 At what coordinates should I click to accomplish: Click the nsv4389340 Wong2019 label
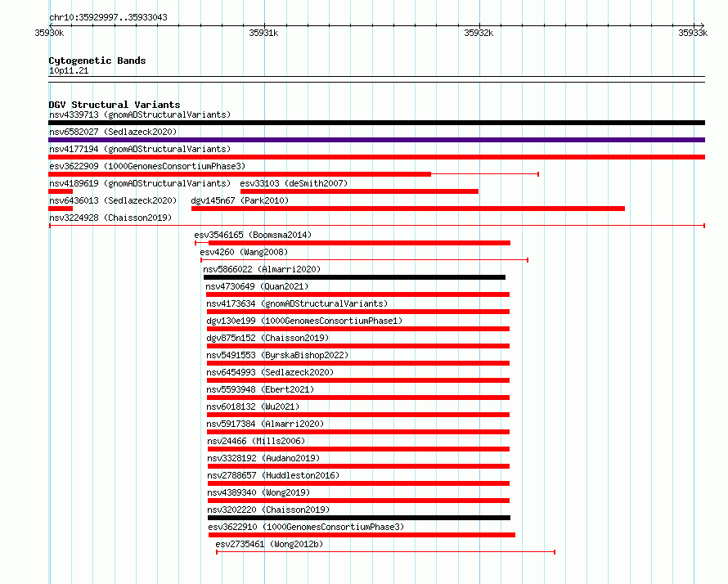(258, 492)
